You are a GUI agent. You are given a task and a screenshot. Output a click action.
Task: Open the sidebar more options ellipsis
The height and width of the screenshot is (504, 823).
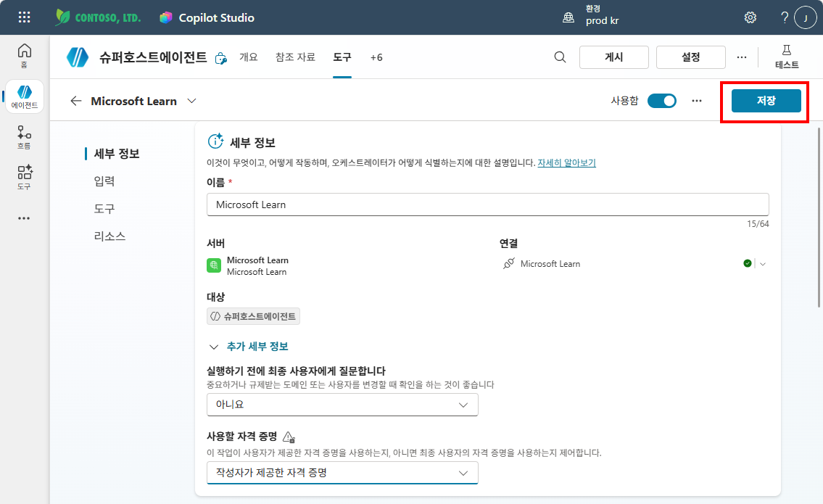24,218
